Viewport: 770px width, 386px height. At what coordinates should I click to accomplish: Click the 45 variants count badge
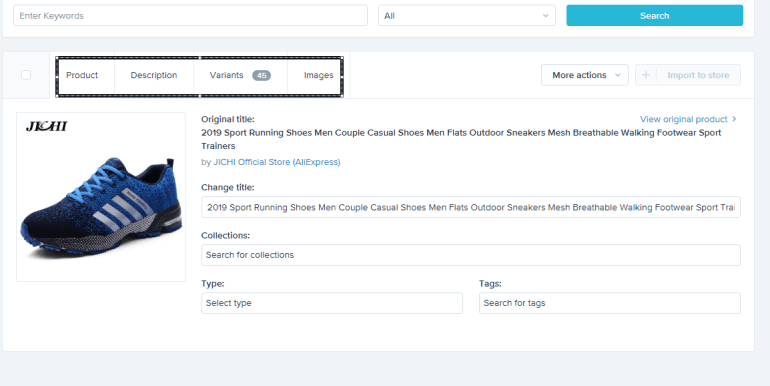pyautogui.click(x=261, y=75)
